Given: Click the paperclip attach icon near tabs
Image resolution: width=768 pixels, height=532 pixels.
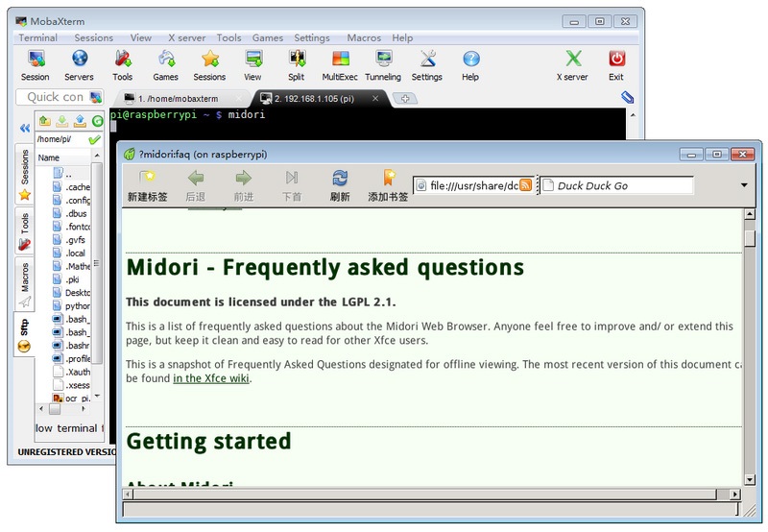Looking at the screenshot, I should pos(628,97).
